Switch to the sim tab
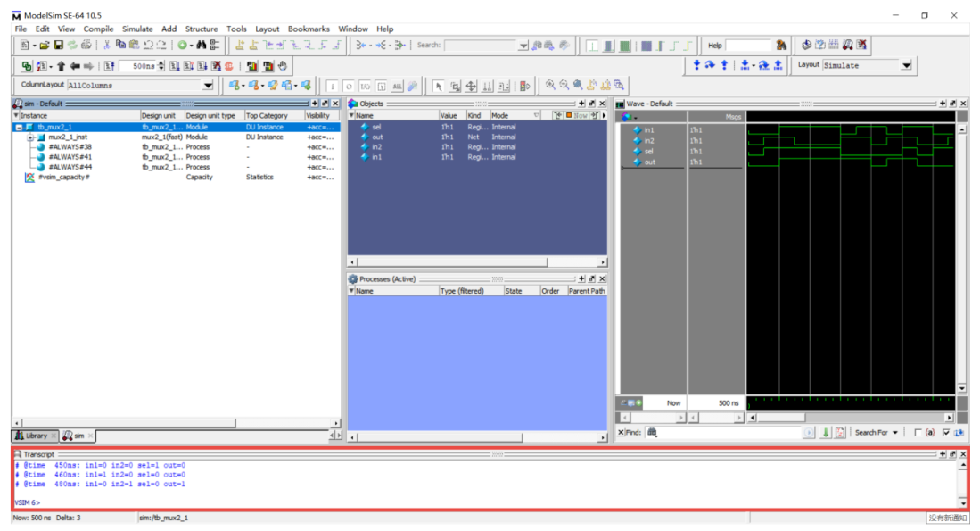Screen dimensions: 980x531 [78, 436]
